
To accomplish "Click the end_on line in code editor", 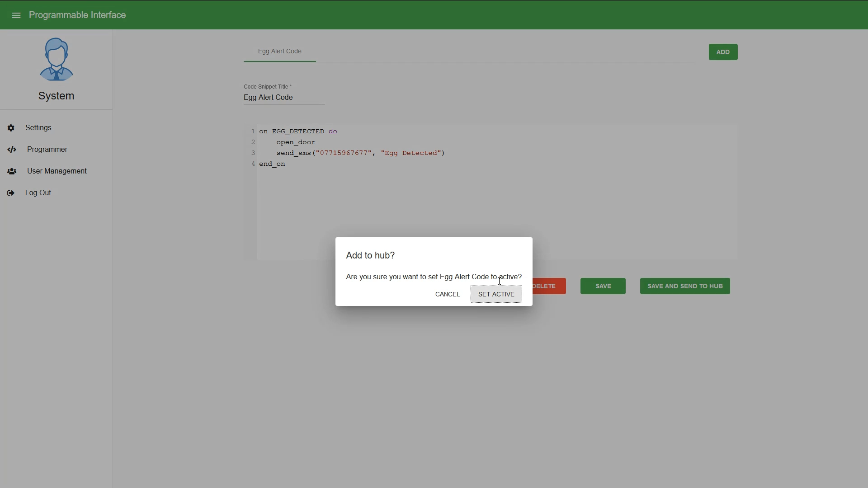I will pyautogui.click(x=272, y=164).
